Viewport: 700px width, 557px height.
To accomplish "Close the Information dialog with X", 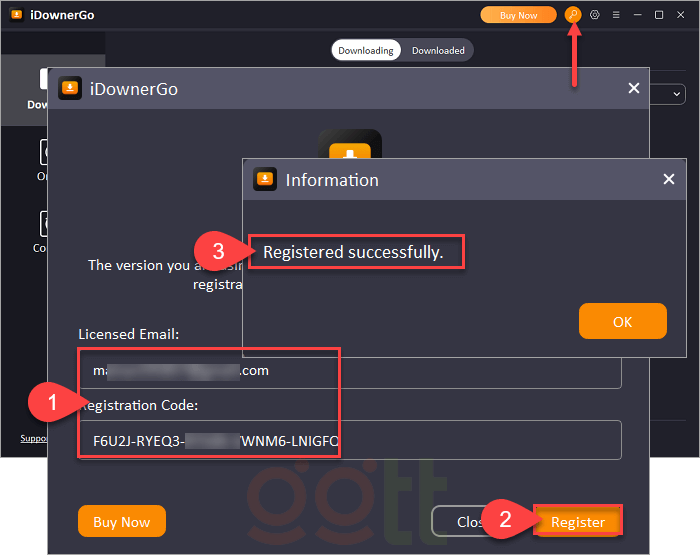I will pyautogui.click(x=669, y=180).
